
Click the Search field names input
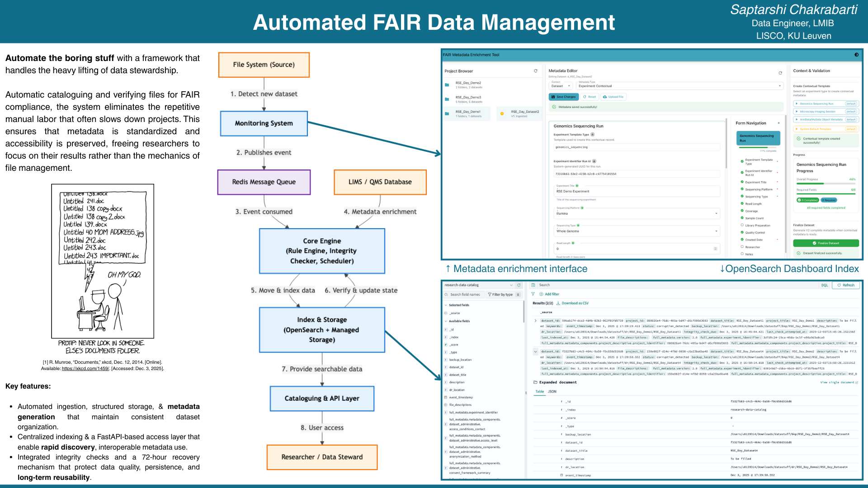click(465, 295)
